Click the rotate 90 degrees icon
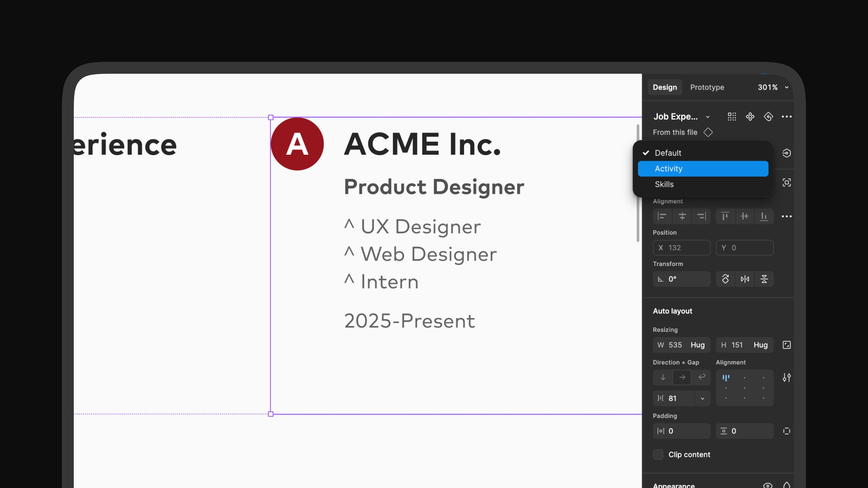Screen dimensions: 868x488 [726, 279]
